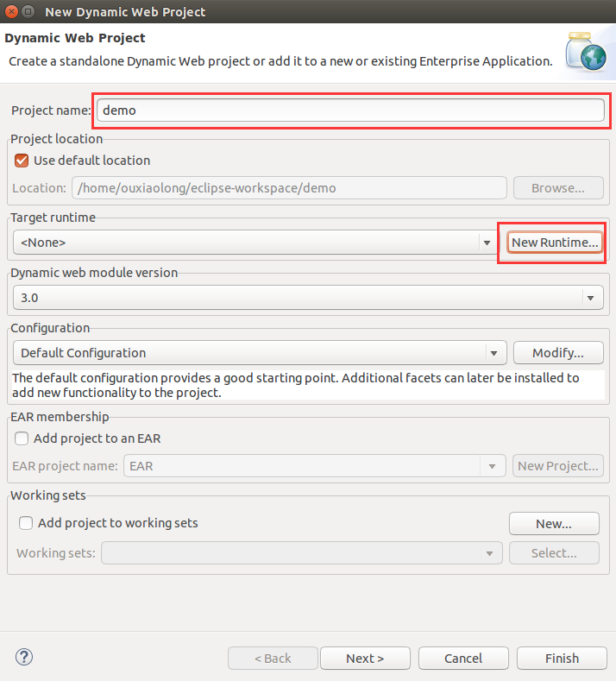616x681 pixels.
Task: Enable Add project to an EAR
Action: pyautogui.click(x=22, y=438)
